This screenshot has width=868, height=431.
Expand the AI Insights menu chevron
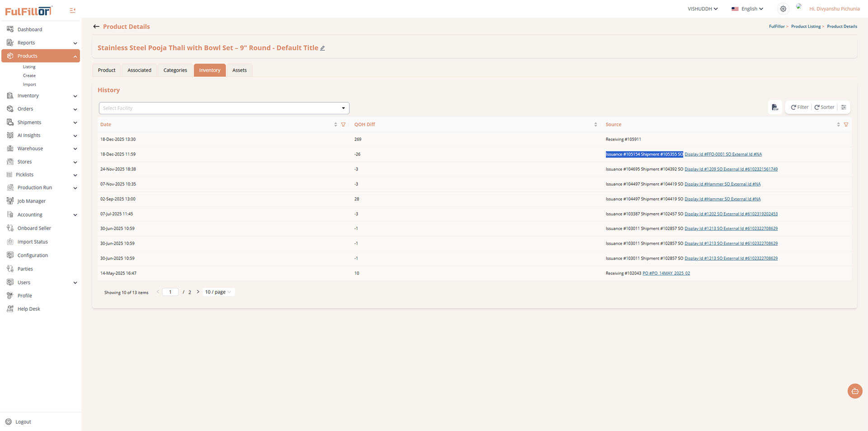[x=75, y=136]
